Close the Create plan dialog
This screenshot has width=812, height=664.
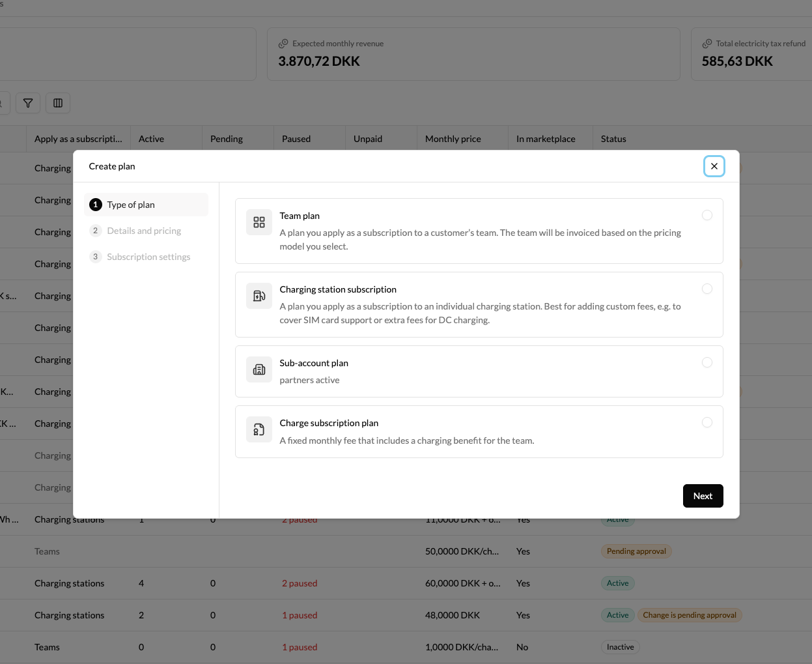coord(714,166)
